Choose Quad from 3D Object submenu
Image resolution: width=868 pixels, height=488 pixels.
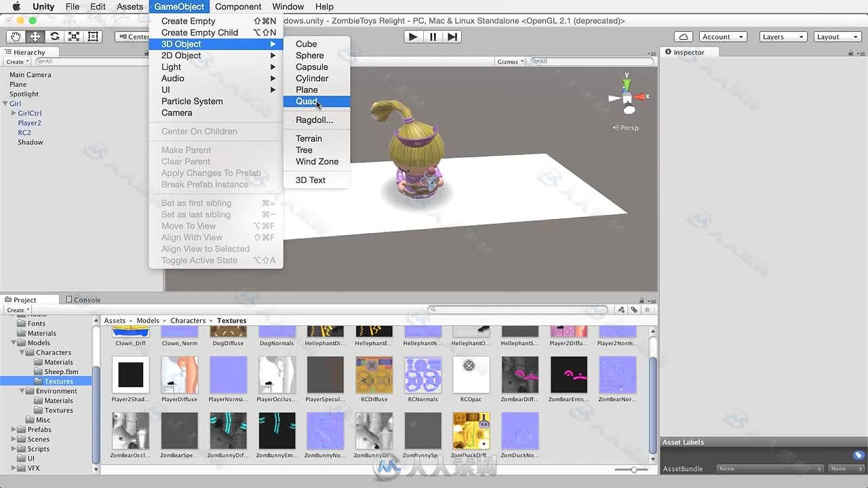[317, 101]
